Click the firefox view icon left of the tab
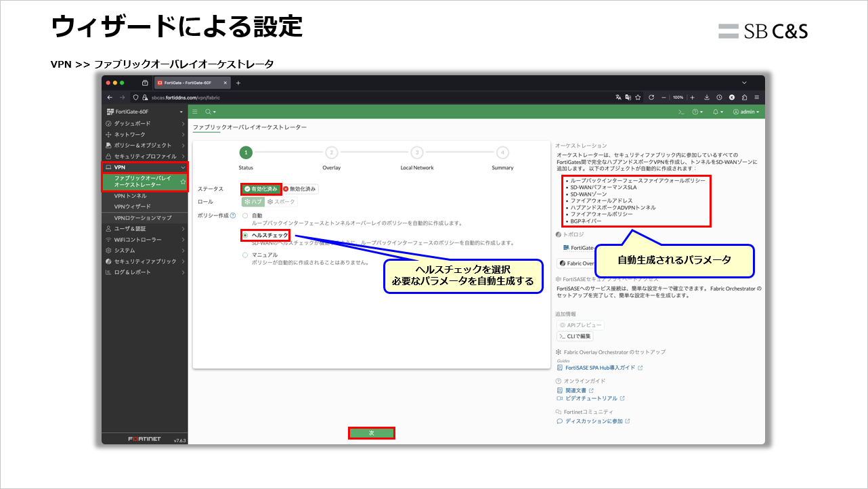This screenshot has height=489, width=868. [x=145, y=83]
